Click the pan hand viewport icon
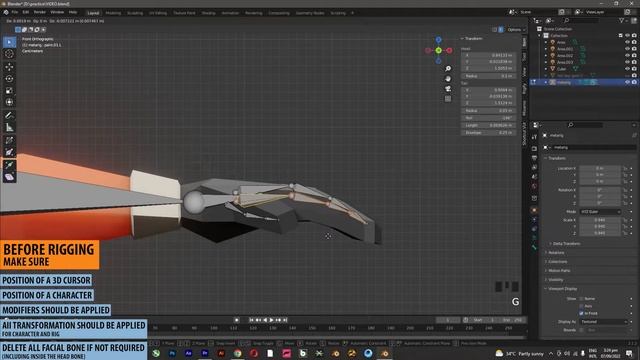Image resolution: width=640 pixels, height=360 pixels. [x=448, y=79]
